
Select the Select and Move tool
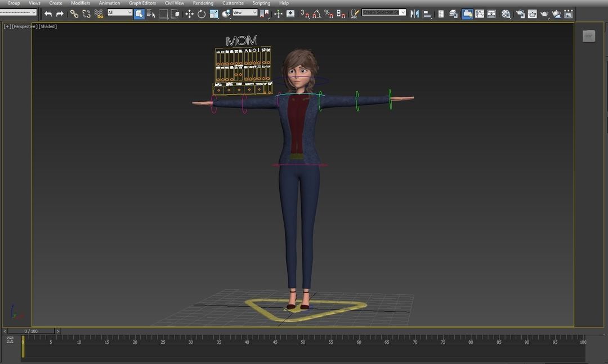coord(189,14)
